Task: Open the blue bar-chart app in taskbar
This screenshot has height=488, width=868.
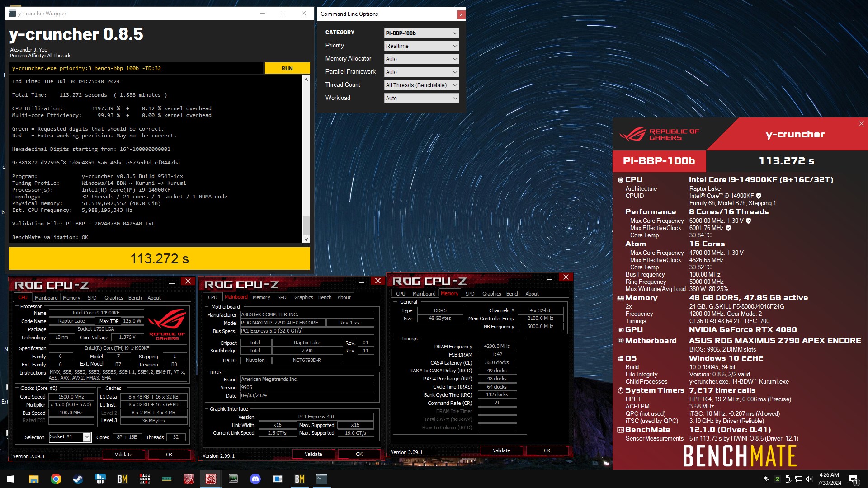Action: (x=100, y=479)
